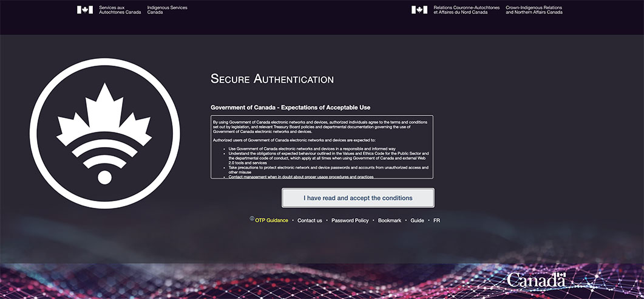Click the Indigenous Services Canada flag icon

[x=85, y=10]
